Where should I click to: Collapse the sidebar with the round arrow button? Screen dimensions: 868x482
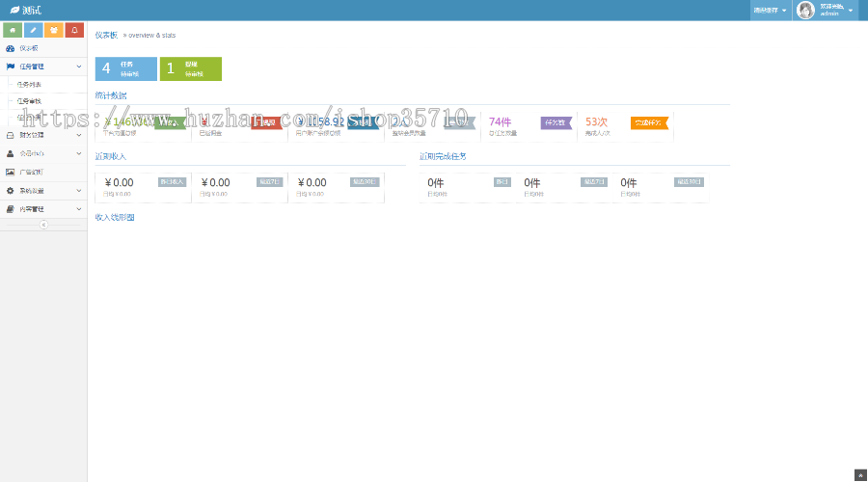(x=43, y=225)
